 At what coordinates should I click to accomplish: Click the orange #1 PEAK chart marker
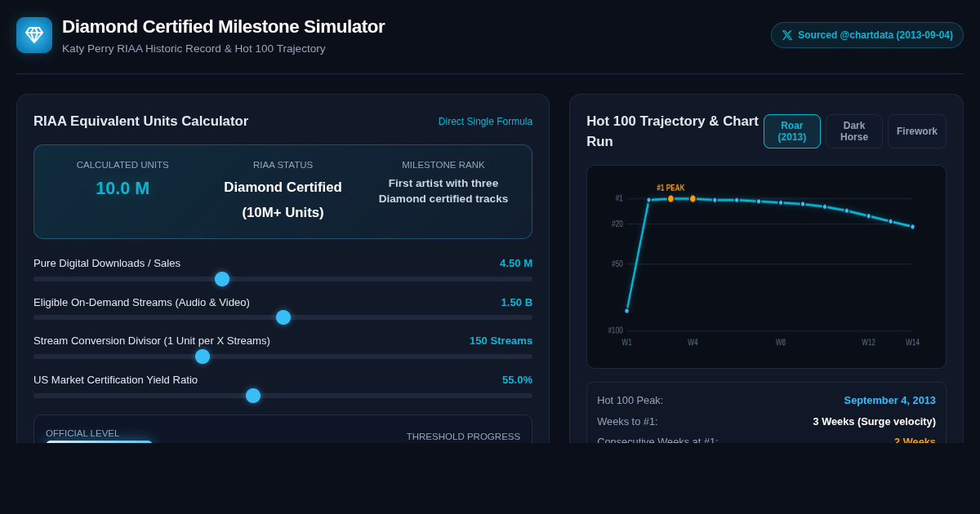[670, 198]
